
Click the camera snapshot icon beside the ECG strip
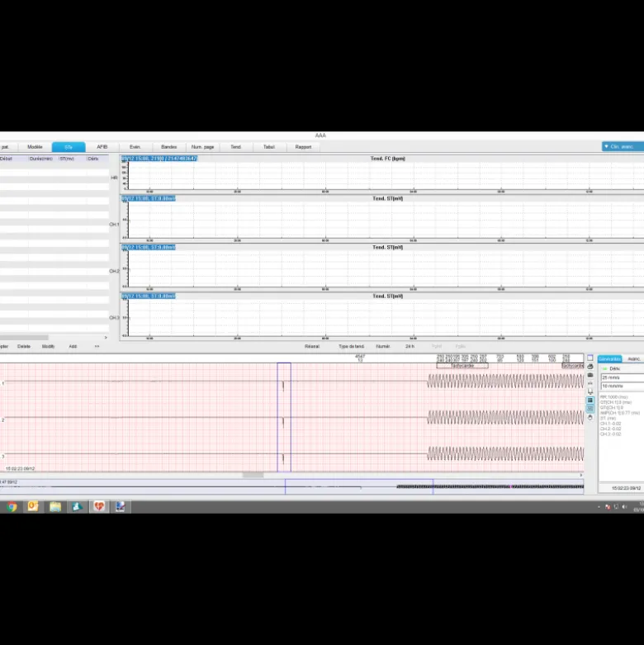590,375
